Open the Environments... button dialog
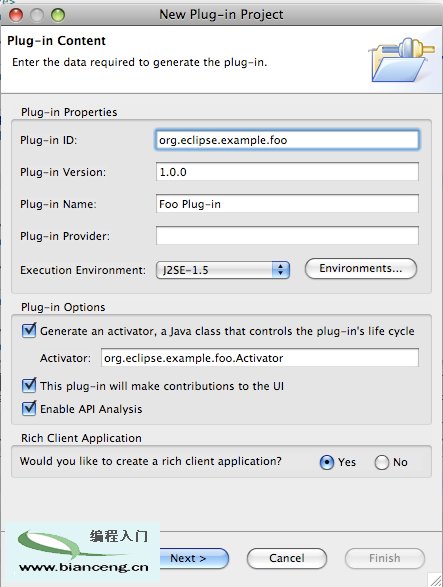 [x=361, y=268]
